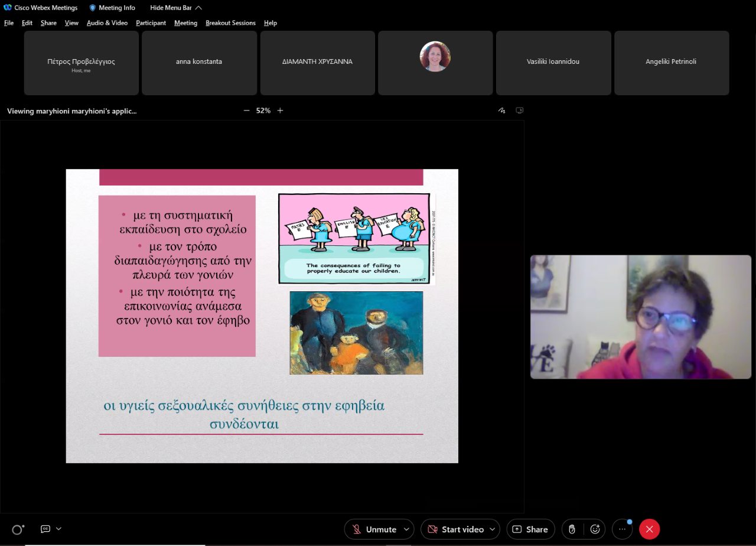The width and height of the screenshot is (756, 546).
Task: Open the Breakout Sessions menu
Action: coord(230,23)
